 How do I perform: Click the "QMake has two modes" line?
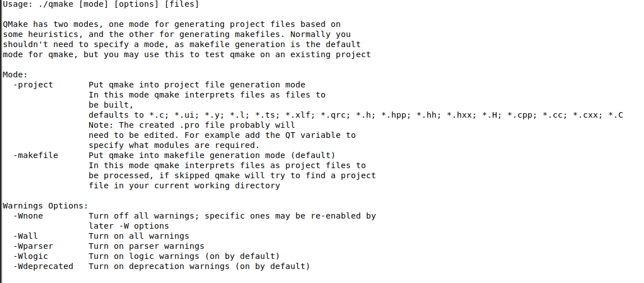pos(172,24)
